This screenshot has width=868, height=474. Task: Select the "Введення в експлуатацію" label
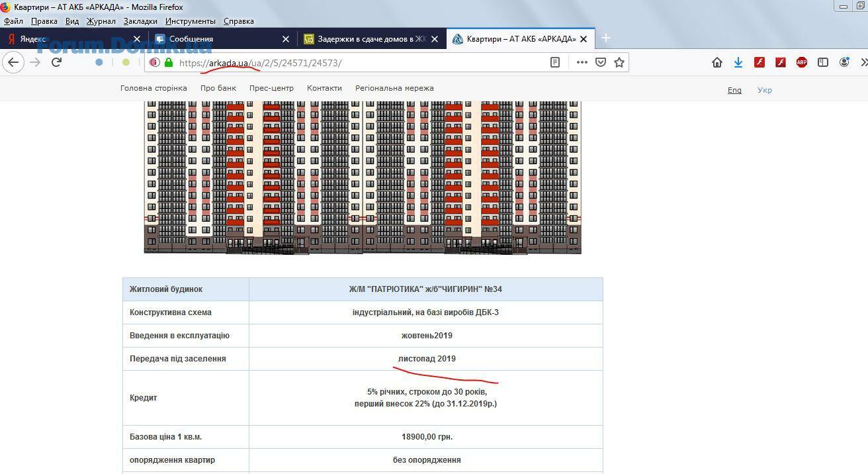pos(179,336)
